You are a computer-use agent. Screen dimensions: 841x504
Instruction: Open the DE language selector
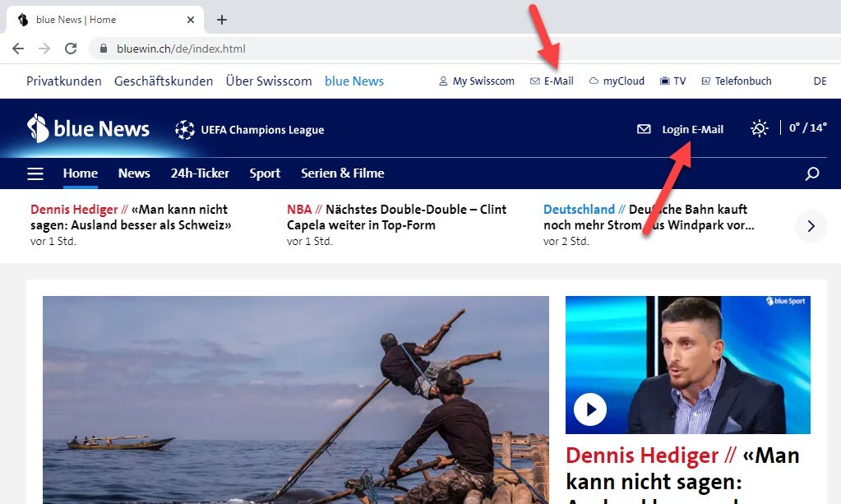click(820, 81)
